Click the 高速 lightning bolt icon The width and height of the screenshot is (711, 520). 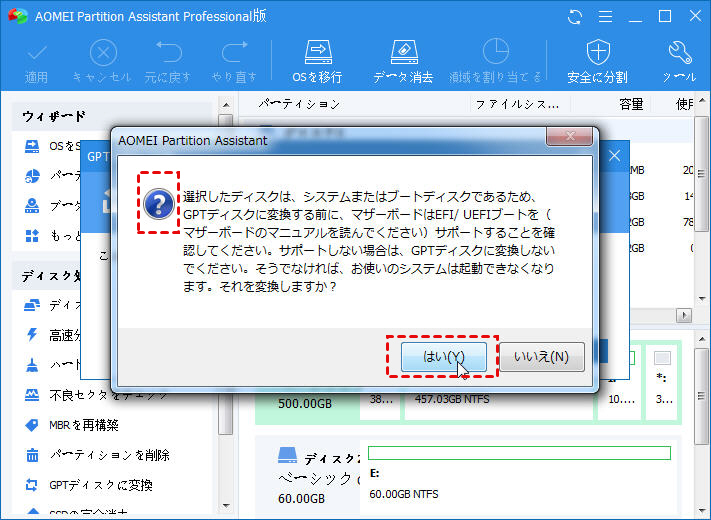click(32, 335)
